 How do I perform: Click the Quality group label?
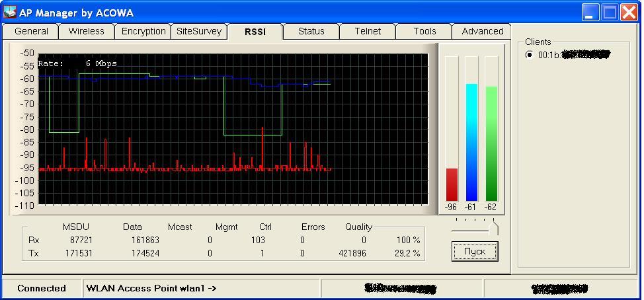(358, 227)
